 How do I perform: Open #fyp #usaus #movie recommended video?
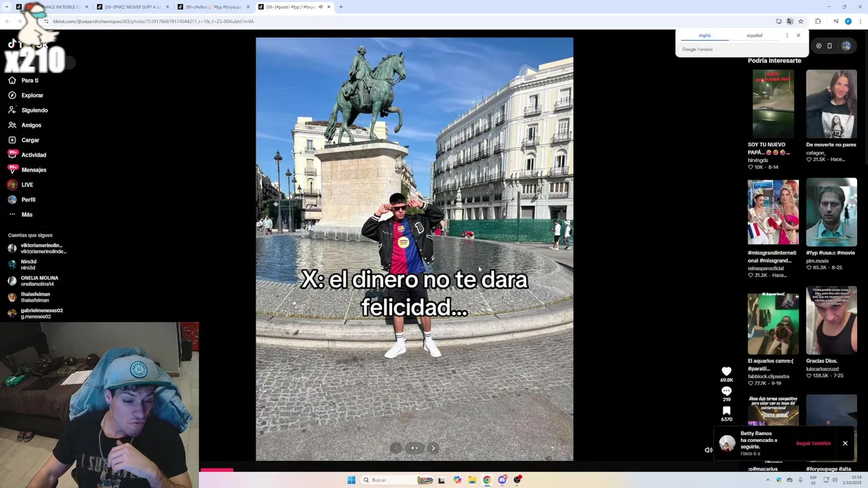pyautogui.click(x=831, y=212)
